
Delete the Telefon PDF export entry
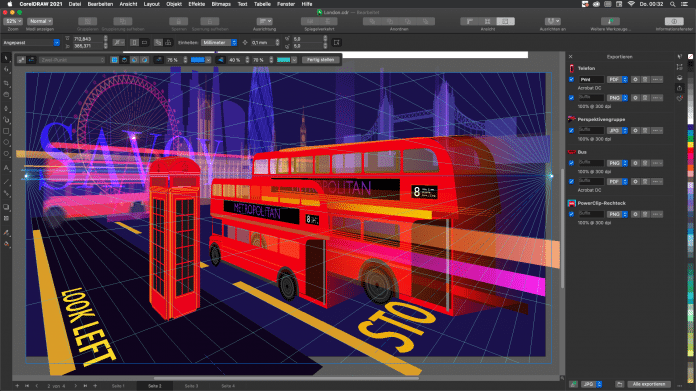[x=645, y=79]
